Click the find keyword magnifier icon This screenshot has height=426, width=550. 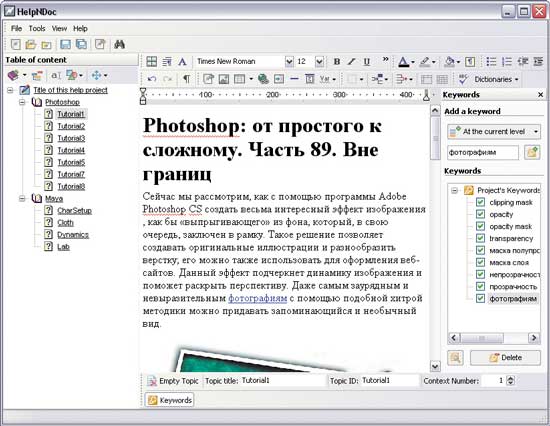pos(455,358)
